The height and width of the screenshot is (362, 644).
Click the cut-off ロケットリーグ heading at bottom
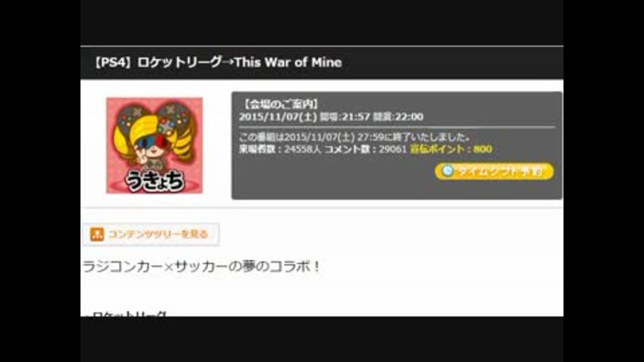(125, 314)
